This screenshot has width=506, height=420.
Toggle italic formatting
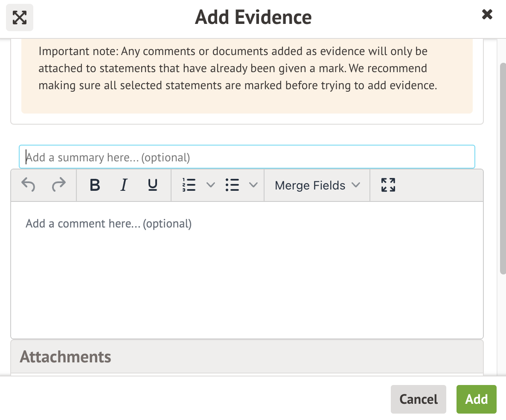click(124, 185)
